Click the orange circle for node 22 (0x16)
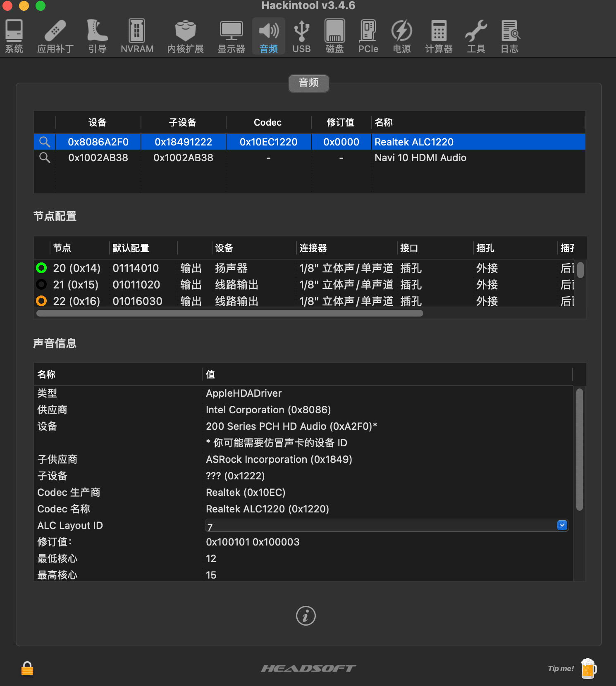The width and height of the screenshot is (616, 686). tap(41, 301)
